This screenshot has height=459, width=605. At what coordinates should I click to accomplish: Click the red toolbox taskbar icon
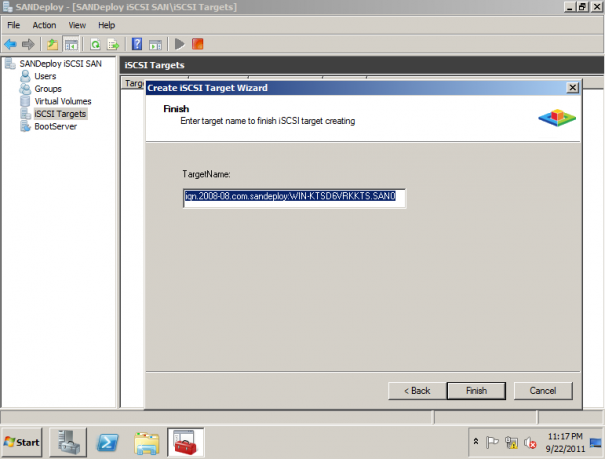click(186, 442)
